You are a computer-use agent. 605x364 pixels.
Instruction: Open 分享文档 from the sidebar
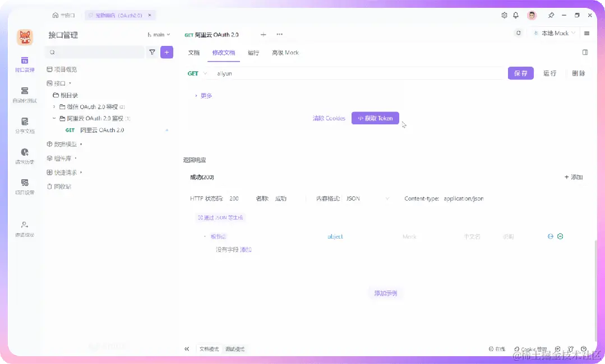pyautogui.click(x=25, y=124)
